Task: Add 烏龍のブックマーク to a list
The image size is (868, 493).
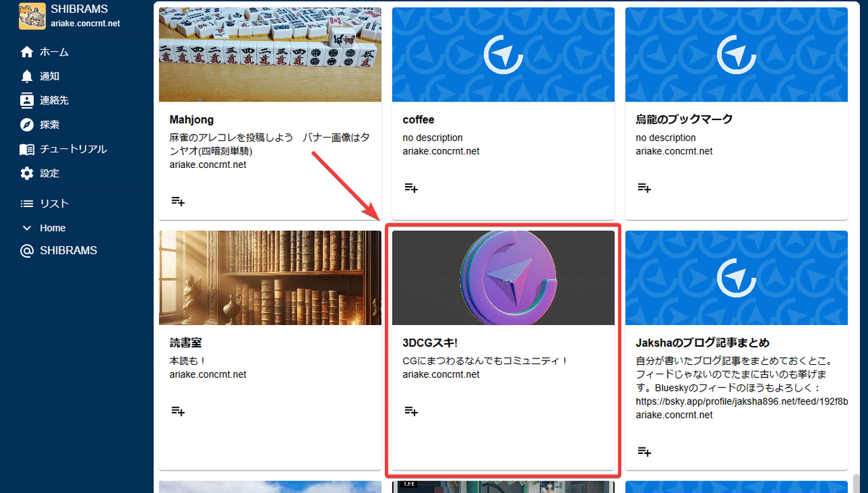Action: click(644, 188)
